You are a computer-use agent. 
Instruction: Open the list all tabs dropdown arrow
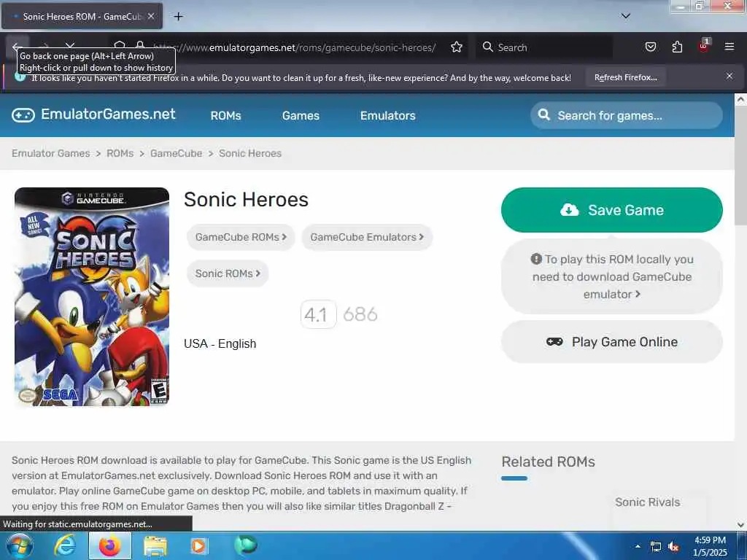[x=626, y=16]
